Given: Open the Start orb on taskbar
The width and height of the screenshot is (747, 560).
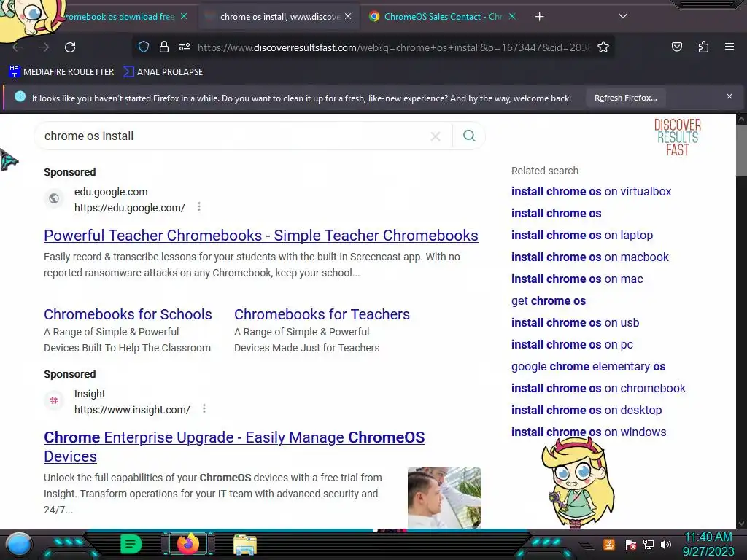Looking at the screenshot, I should coord(19,544).
